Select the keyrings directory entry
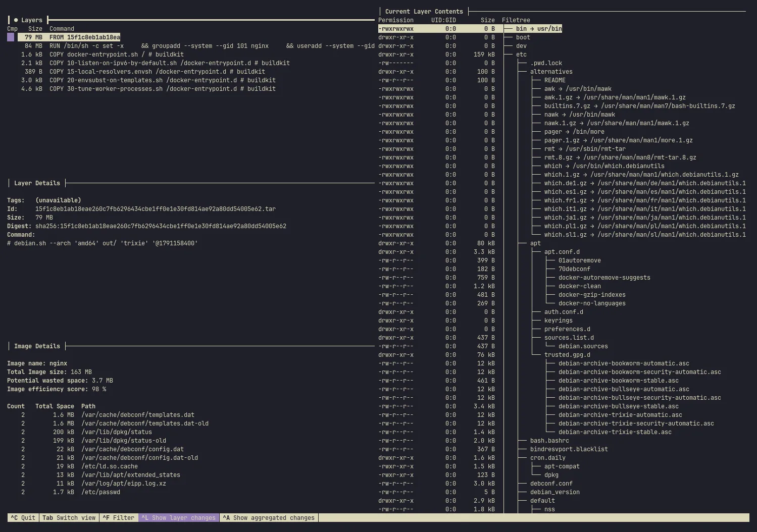757x532 pixels. [x=559, y=321]
